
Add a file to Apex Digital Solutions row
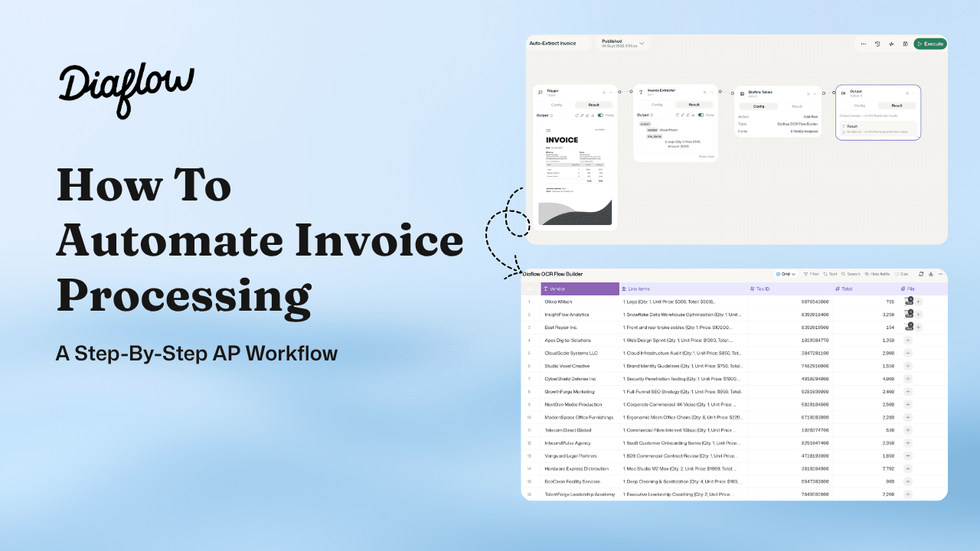pyautogui.click(x=908, y=340)
